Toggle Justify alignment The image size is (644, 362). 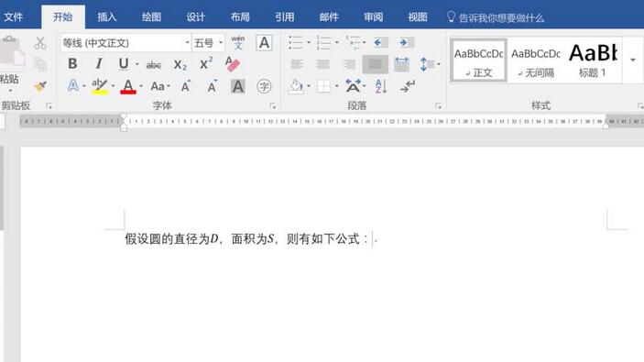pyautogui.click(x=375, y=64)
